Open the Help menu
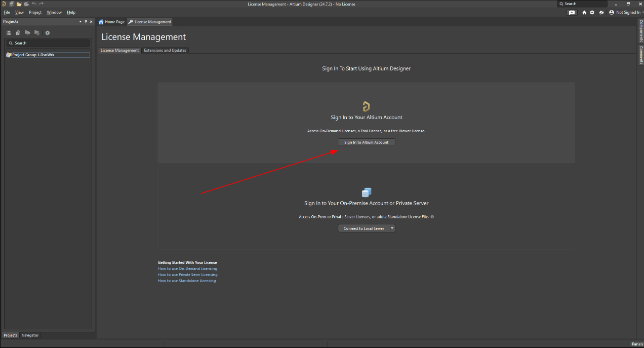This screenshot has height=348, width=644. (71, 13)
